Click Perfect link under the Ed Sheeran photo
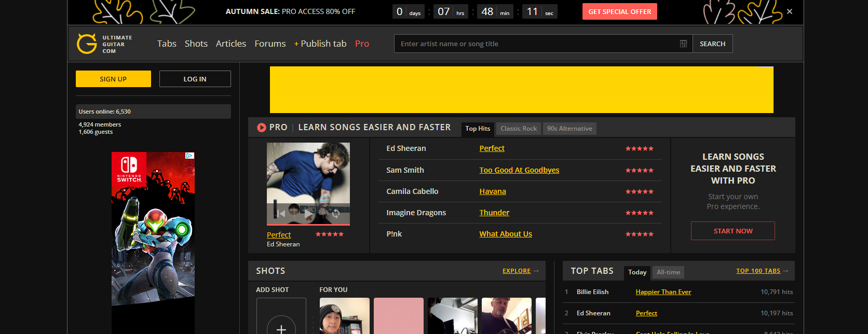This screenshot has width=868, height=334. pyautogui.click(x=279, y=235)
